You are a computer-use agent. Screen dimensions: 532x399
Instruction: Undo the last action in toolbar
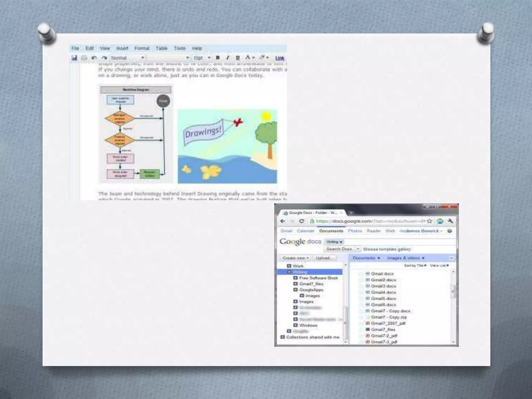[x=94, y=58]
